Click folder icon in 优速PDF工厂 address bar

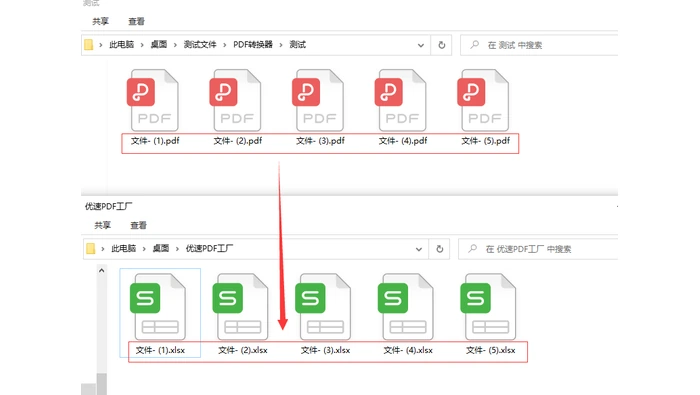tap(91, 249)
